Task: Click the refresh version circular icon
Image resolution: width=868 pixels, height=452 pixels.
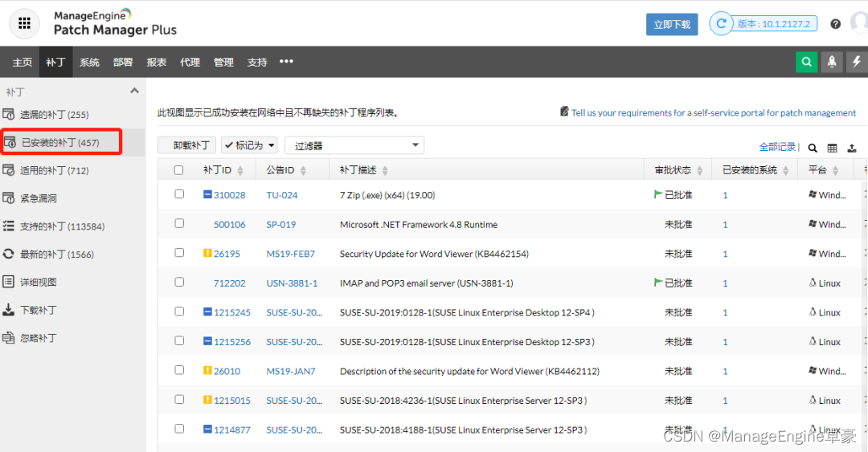Action: point(721,24)
